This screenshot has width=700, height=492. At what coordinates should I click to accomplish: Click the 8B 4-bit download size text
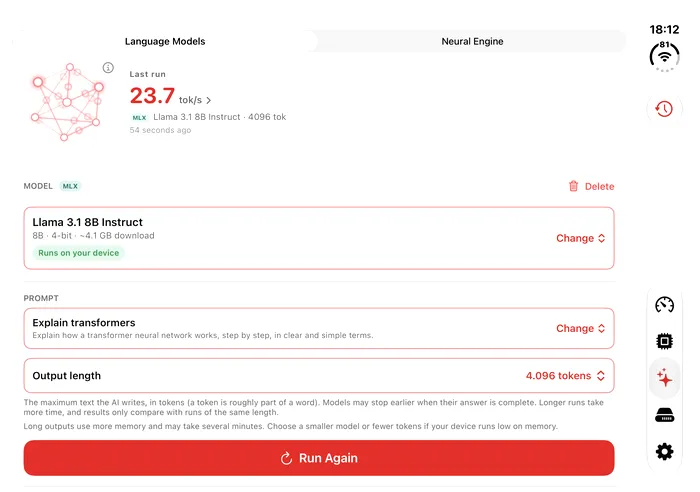coord(93,236)
